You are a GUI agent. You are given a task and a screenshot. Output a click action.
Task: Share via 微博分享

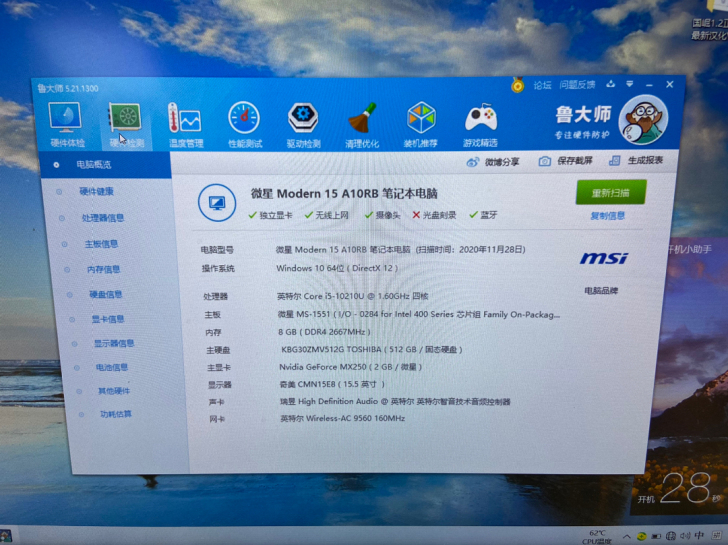coord(493,162)
